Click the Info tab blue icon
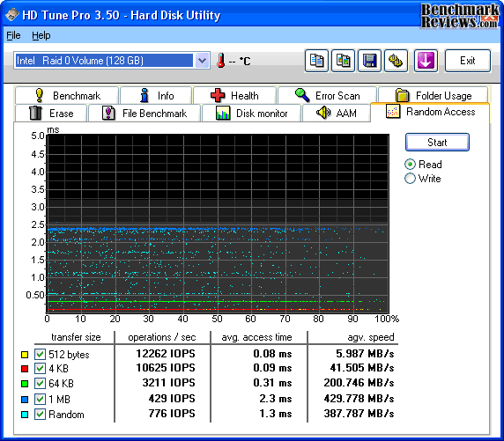 click(145, 95)
